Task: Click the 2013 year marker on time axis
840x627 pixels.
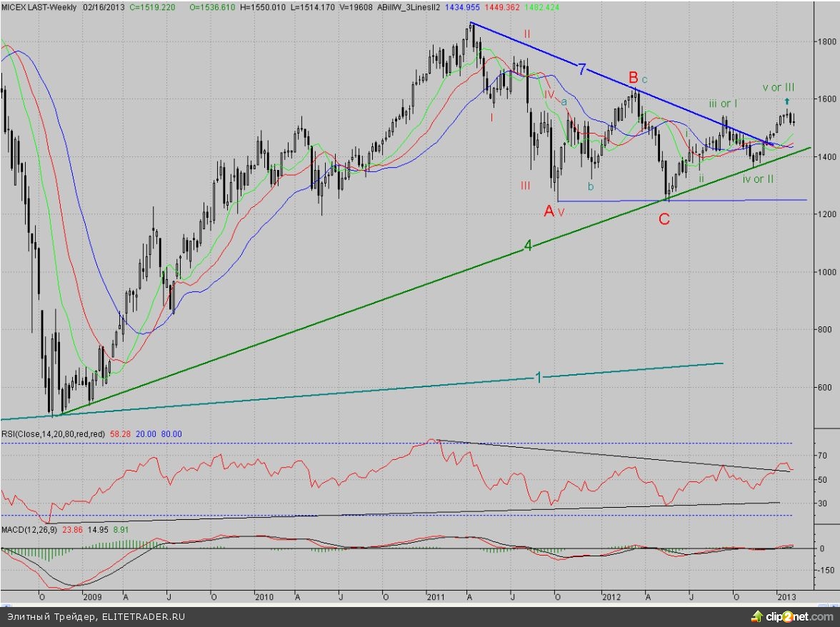Action: tap(786, 596)
